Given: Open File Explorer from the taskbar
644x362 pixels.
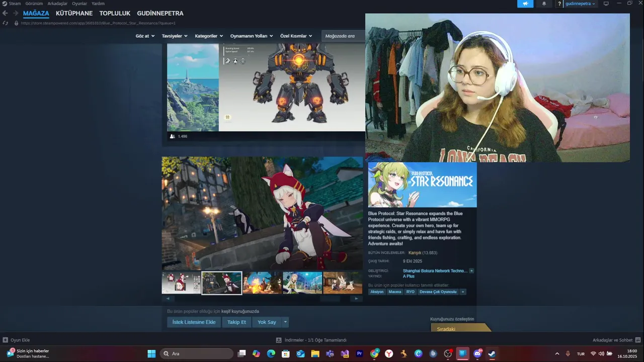Looking at the screenshot, I should tap(315, 353).
